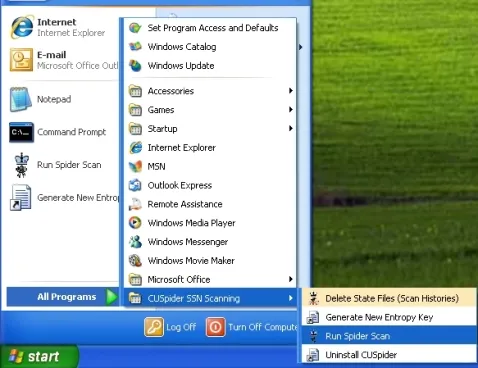Click Remote Assistance text
Screen dimensions: 478x368
pos(185,204)
